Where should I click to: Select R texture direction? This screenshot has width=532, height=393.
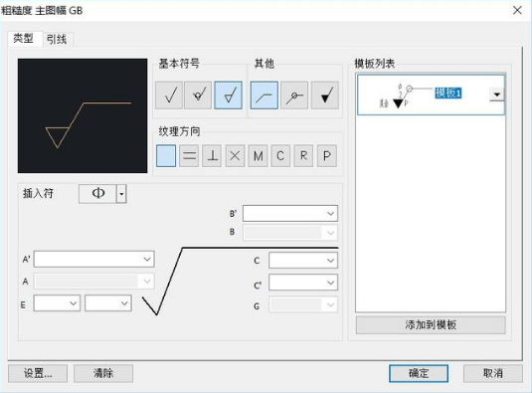[x=303, y=156]
